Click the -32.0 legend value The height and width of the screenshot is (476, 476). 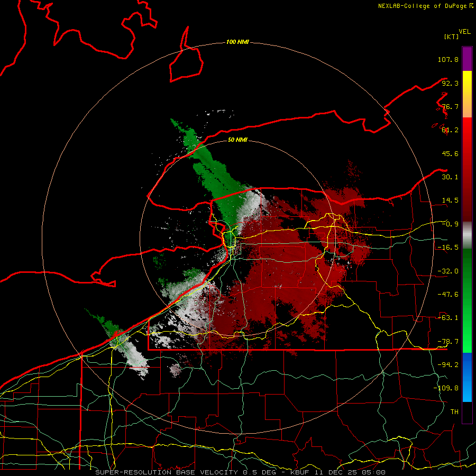448,271
